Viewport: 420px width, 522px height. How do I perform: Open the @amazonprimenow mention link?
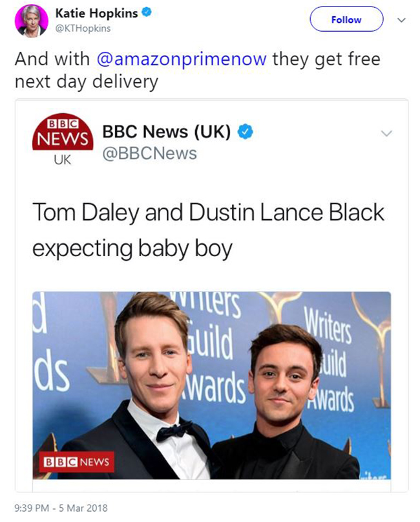(x=182, y=59)
